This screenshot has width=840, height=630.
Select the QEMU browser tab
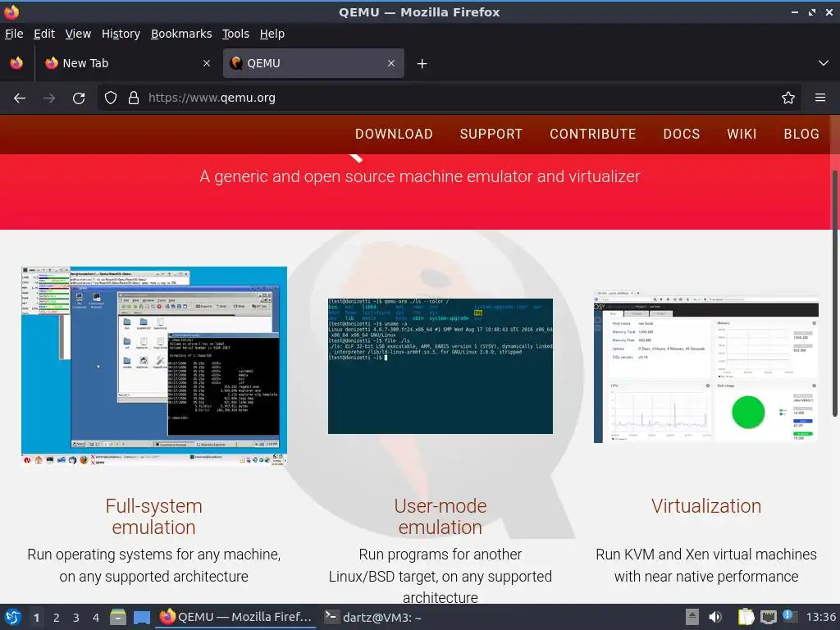click(313, 63)
